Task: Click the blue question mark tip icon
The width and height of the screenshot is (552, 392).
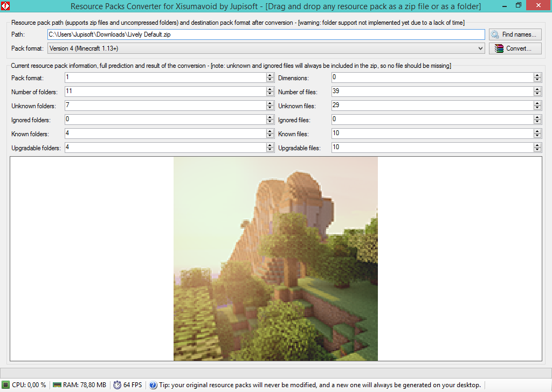Action: pyautogui.click(x=153, y=385)
